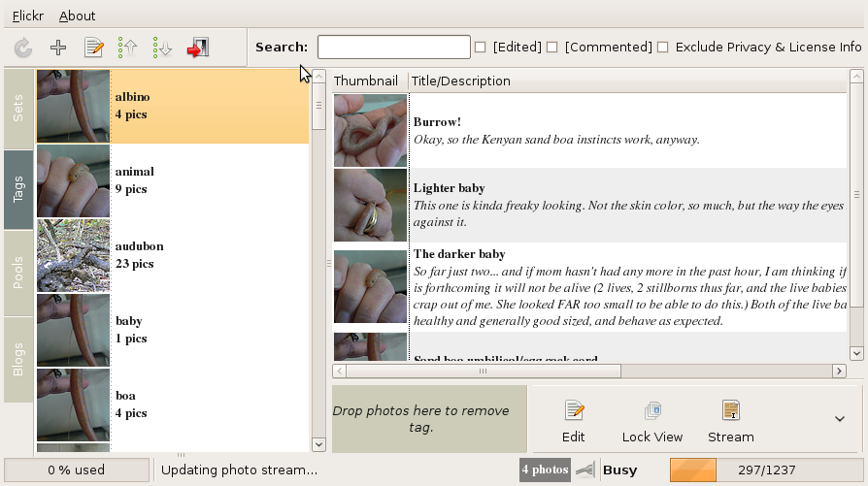Click the 0 % used status indicator
The image size is (868, 486).
pos(77,470)
